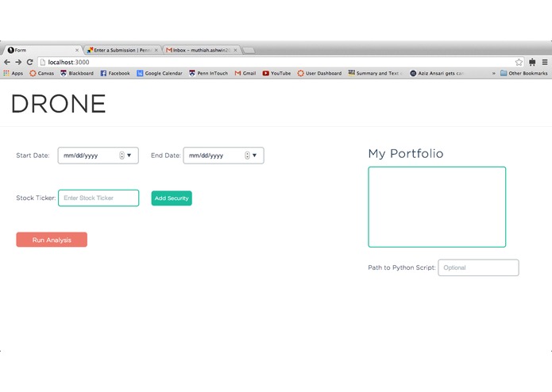Click the DRONE heading
The image size is (552, 392).
click(x=59, y=104)
